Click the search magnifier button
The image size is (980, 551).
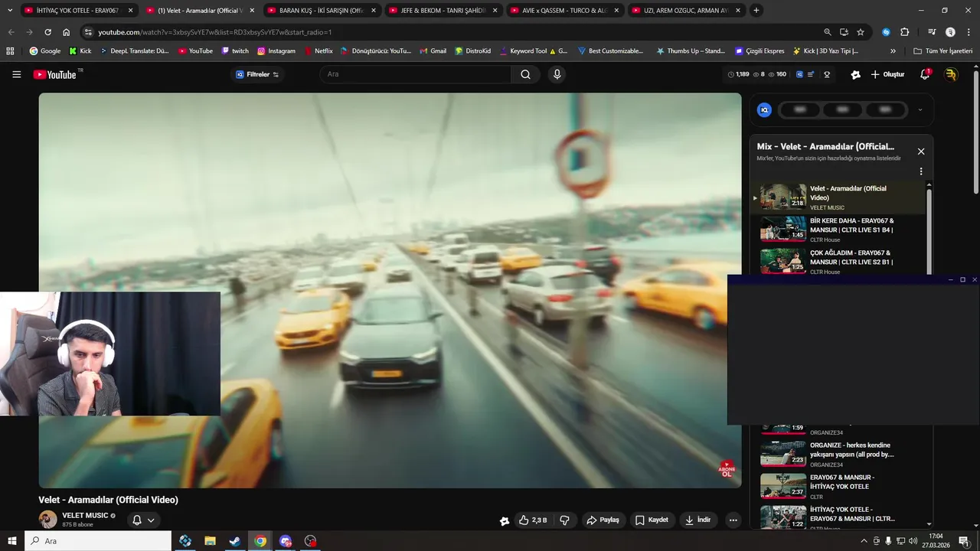(525, 74)
